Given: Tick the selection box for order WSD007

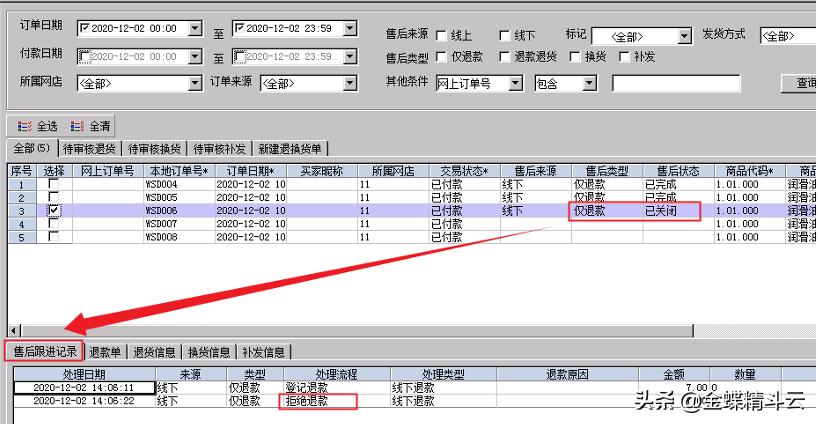Looking at the screenshot, I should click(x=53, y=223).
